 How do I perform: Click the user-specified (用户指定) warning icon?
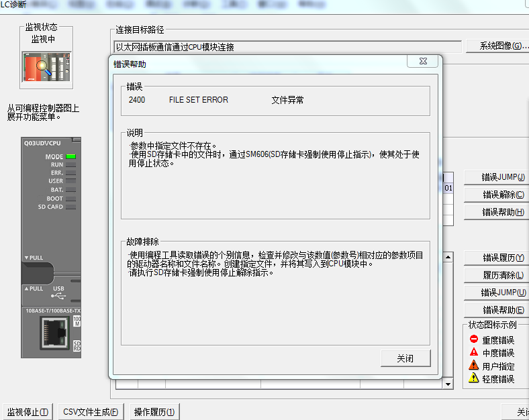(x=473, y=366)
